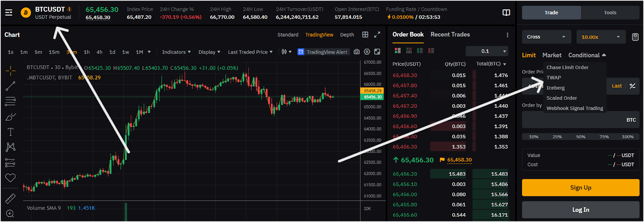Show both buy and sell order book view

coord(398,51)
